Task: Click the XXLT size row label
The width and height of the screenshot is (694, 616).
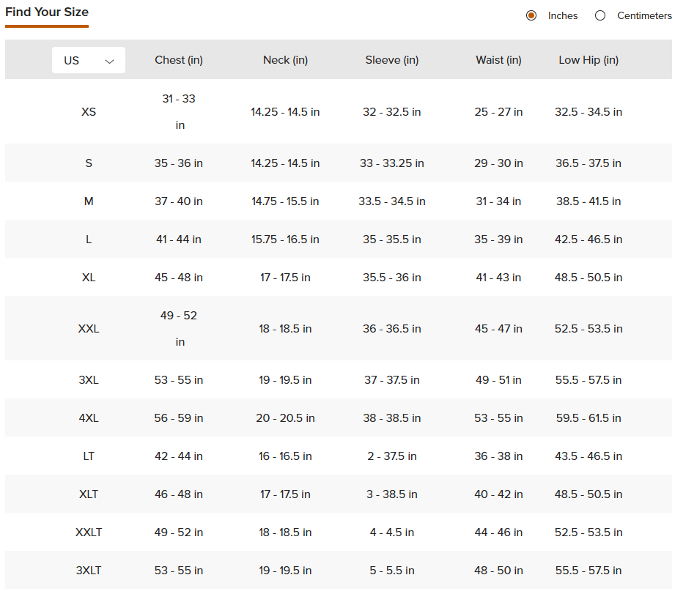Action: tap(89, 532)
